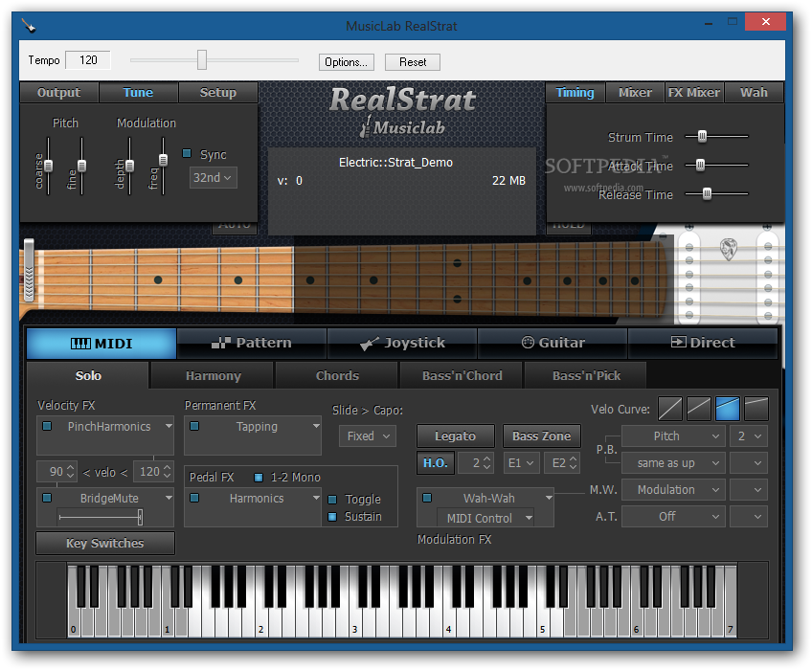Open the Wah-Wah effect dropdown
This screenshot has height=670, width=812.
[x=549, y=498]
